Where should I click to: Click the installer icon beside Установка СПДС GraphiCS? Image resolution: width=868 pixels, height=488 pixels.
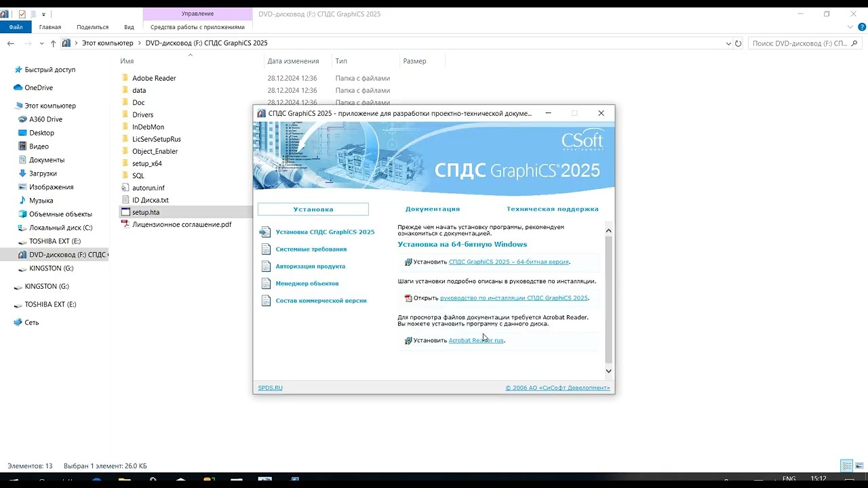265,232
